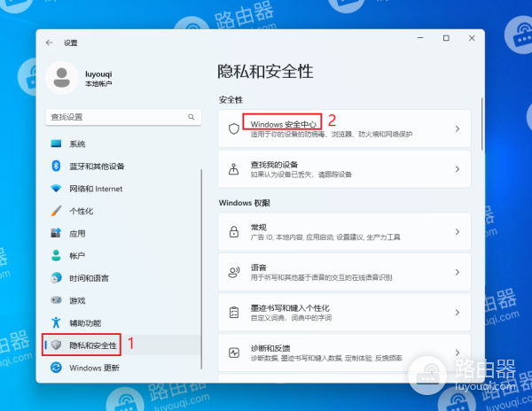
Task: Open 辅助功能 in sidebar
Action: tap(85, 322)
